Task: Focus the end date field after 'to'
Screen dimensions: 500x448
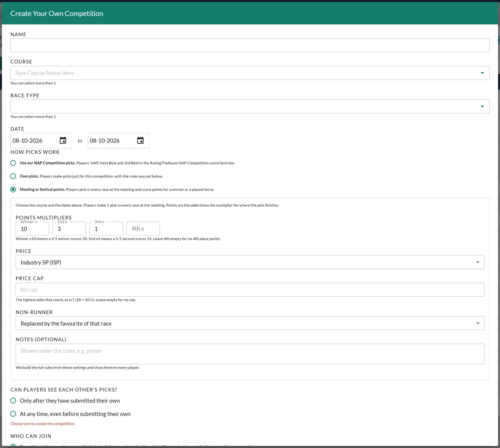Action: 118,140
